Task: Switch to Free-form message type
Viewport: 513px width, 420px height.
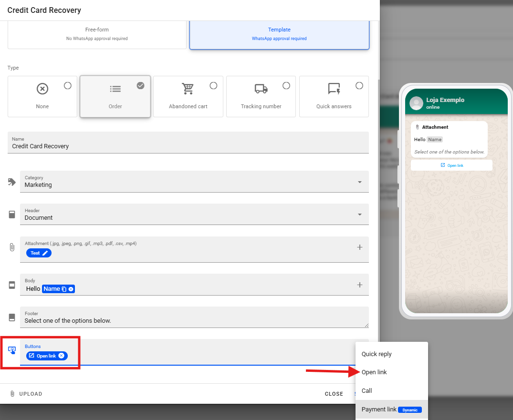Action: 97,34
